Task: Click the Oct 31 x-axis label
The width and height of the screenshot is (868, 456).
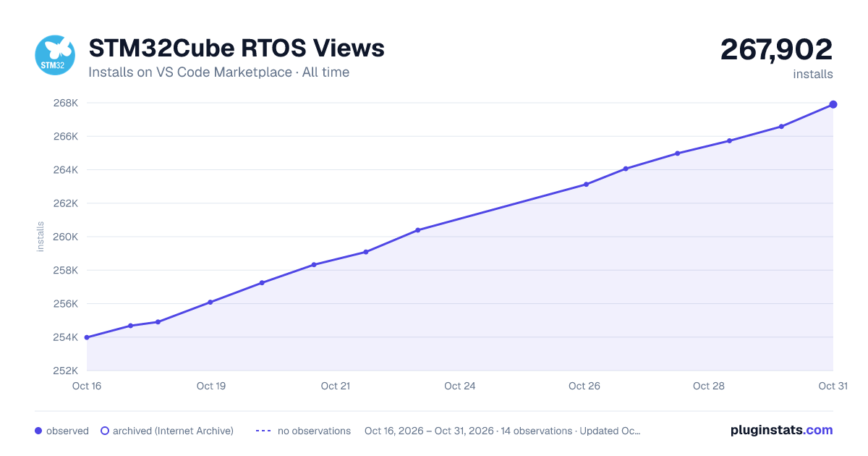Action: pos(833,386)
